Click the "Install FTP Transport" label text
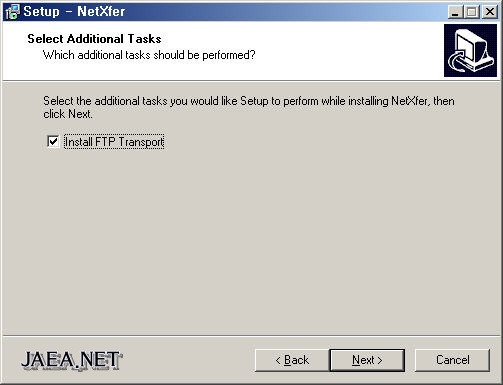This screenshot has height=385, width=503. point(114,142)
